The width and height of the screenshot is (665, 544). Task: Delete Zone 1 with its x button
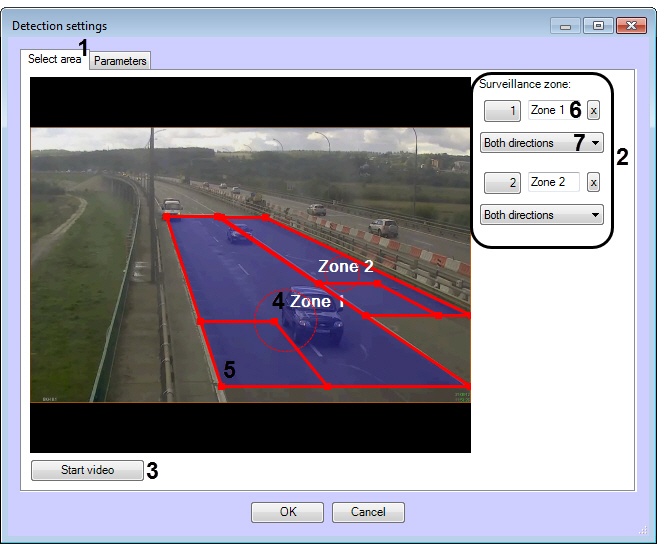pos(593,111)
